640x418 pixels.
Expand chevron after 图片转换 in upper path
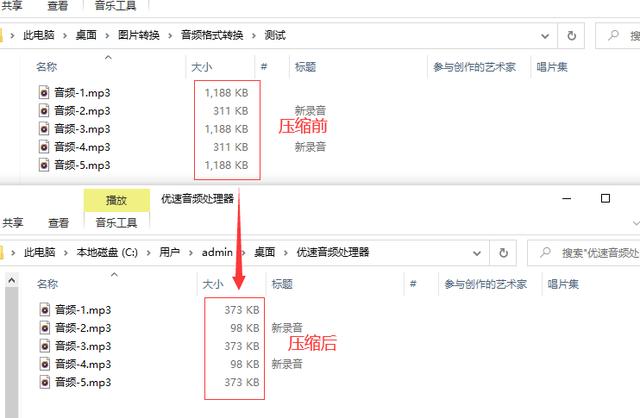pyautogui.click(x=170, y=36)
